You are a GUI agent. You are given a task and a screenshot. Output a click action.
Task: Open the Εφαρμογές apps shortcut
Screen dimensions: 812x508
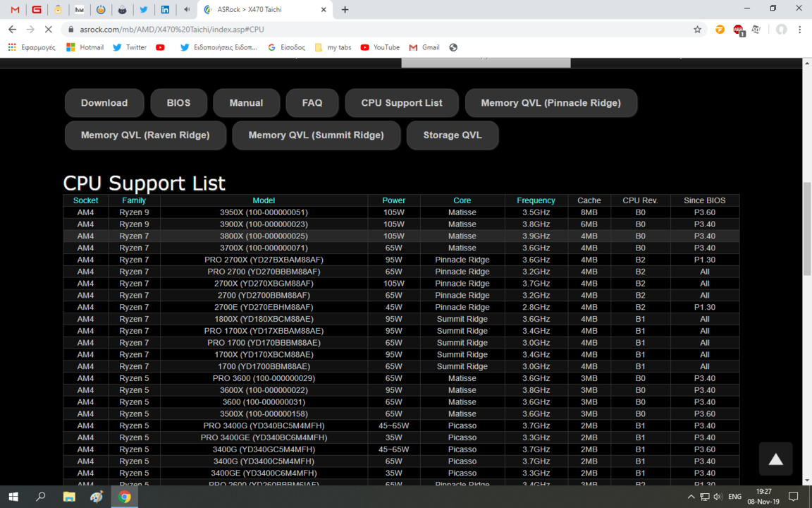click(x=32, y=47)
